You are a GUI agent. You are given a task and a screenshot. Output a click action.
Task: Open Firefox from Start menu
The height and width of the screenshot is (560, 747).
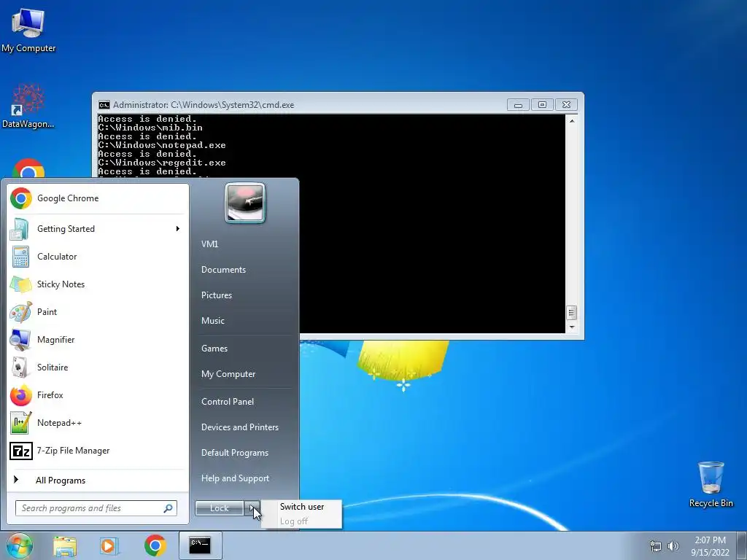97,395
